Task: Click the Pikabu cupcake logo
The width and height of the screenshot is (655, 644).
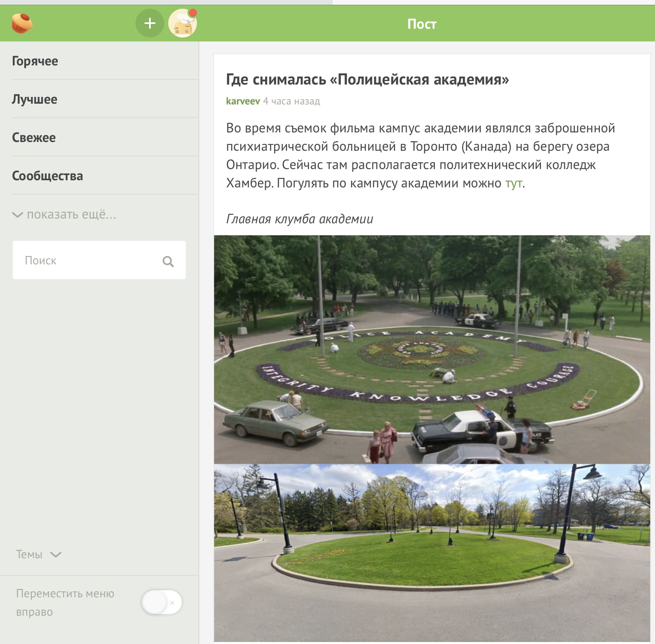Action: click(x=22, y=24)
